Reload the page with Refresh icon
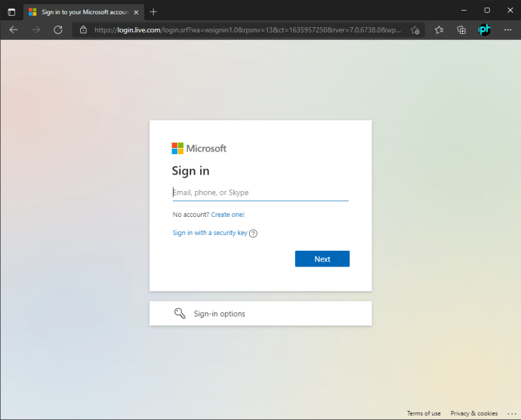The image size is (521, 420). click(58, 30)
